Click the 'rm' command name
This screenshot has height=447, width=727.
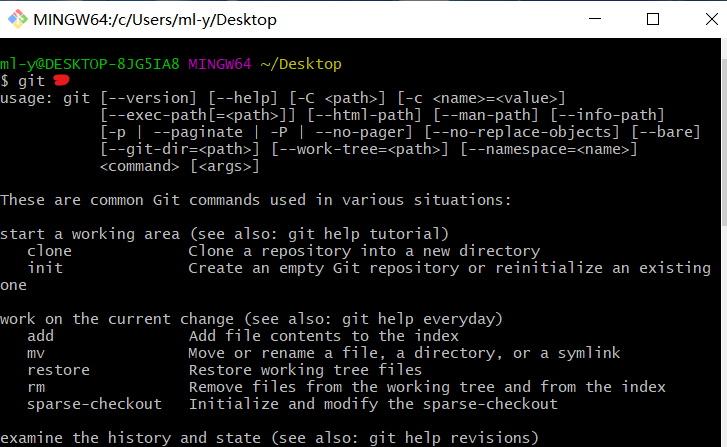[x=36, y=387]
